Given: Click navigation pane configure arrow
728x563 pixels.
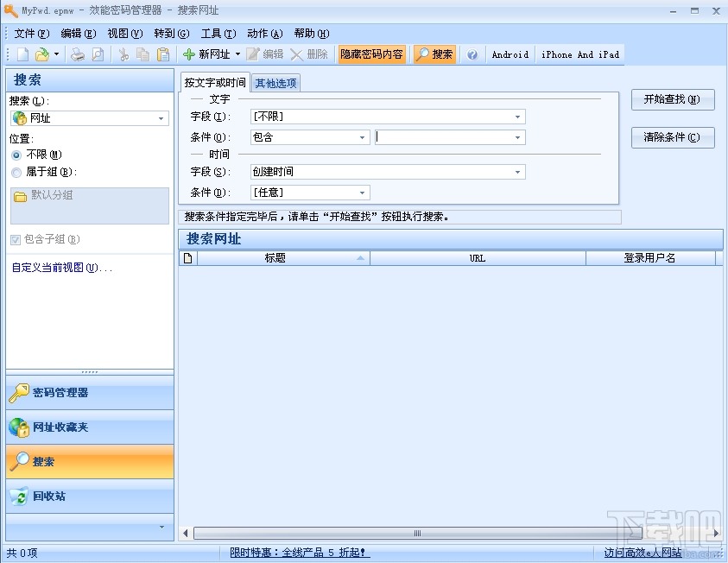Looking at the screenshot, I should 161,528.
